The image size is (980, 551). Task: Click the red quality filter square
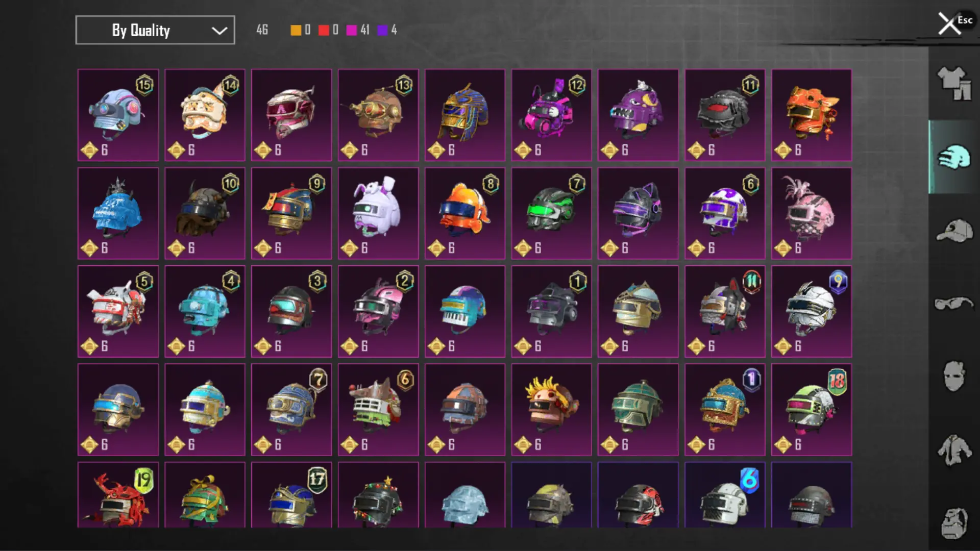324,30
